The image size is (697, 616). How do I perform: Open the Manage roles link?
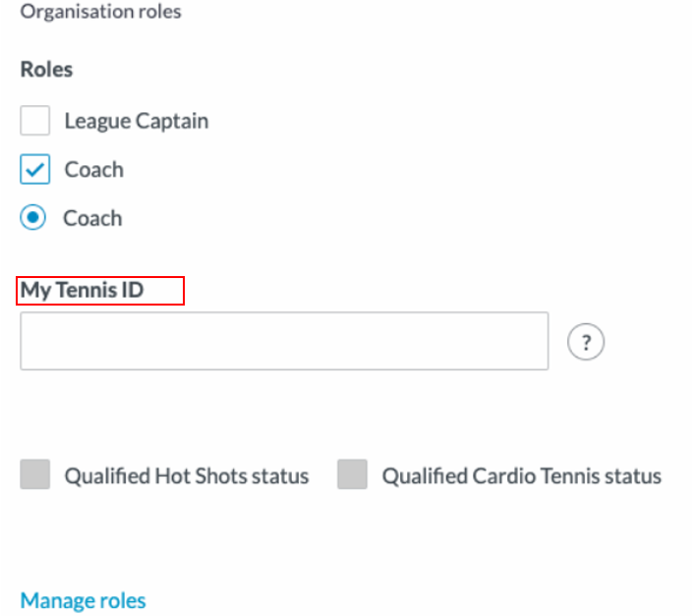[84, 600]
